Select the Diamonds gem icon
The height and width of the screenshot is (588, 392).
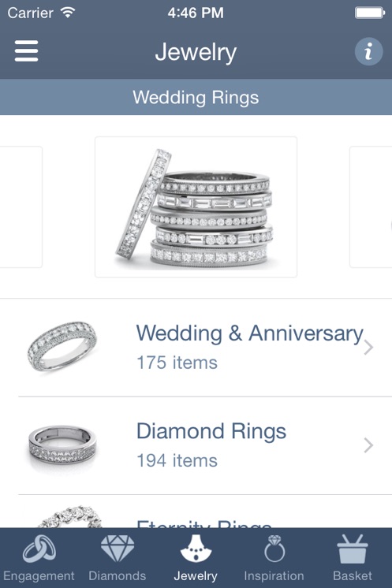[x=118, y=549]
